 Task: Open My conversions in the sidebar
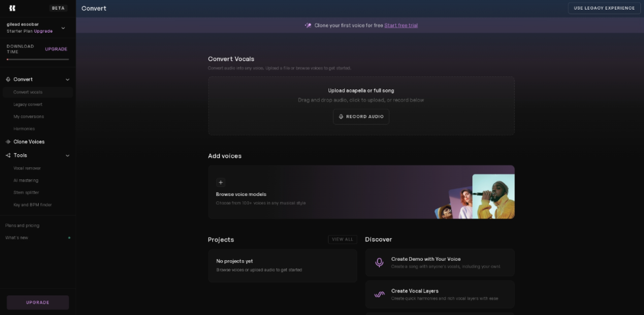click(29, 117)
